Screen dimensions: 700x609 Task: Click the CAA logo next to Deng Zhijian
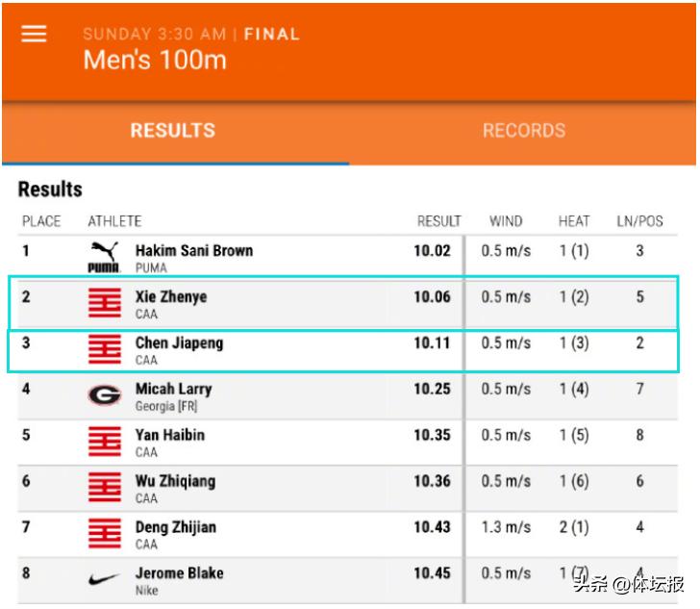104,534
